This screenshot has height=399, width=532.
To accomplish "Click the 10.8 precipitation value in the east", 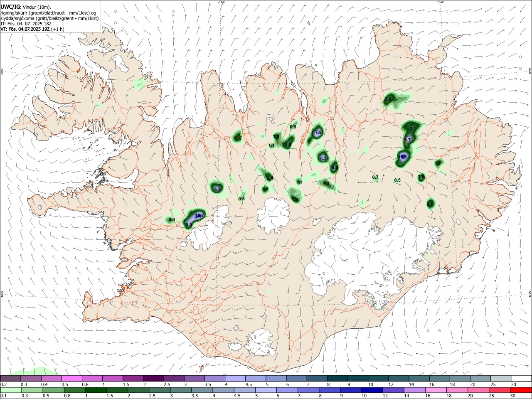I will 402,157.
